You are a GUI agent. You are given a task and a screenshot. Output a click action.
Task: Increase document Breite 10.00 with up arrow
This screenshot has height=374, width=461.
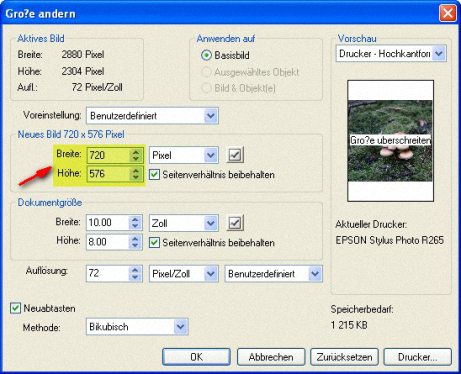[x=135, y=220]
